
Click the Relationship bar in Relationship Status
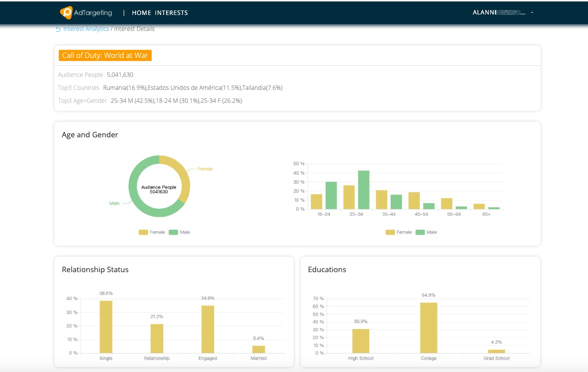pyautogui.click(x=157, y=339)
